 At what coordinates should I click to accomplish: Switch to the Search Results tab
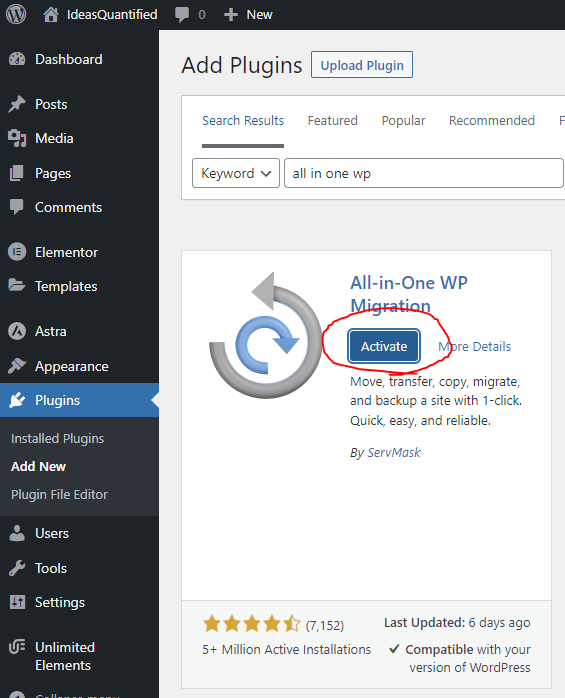click(243, 121)
